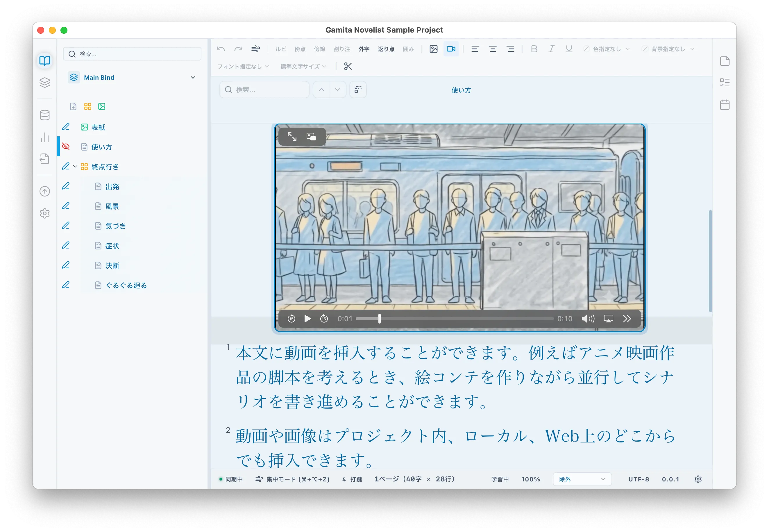Apply 傍線 sideline
This screenshot has height=532, width=769.
coord(319,49)
